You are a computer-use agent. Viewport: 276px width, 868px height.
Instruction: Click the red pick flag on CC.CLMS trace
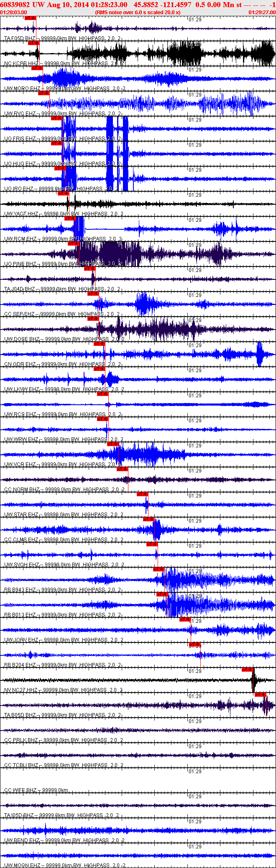pyautogui.click(x=149, y=519)
